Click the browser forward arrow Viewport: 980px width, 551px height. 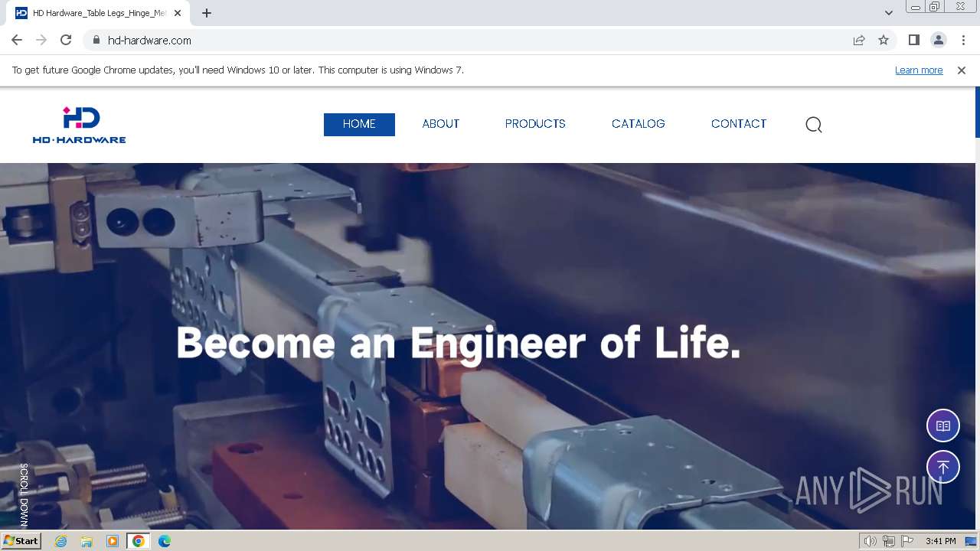tap(41, 41)
